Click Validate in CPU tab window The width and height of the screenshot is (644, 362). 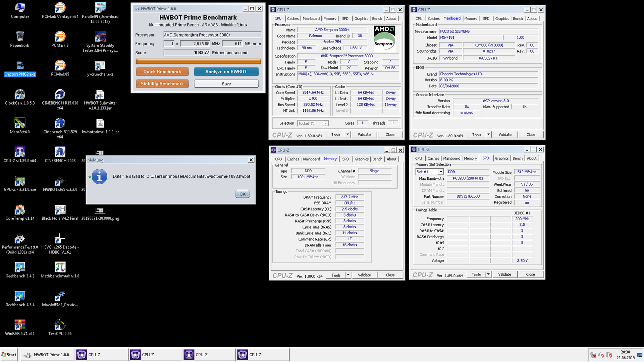tap(364, 134)
